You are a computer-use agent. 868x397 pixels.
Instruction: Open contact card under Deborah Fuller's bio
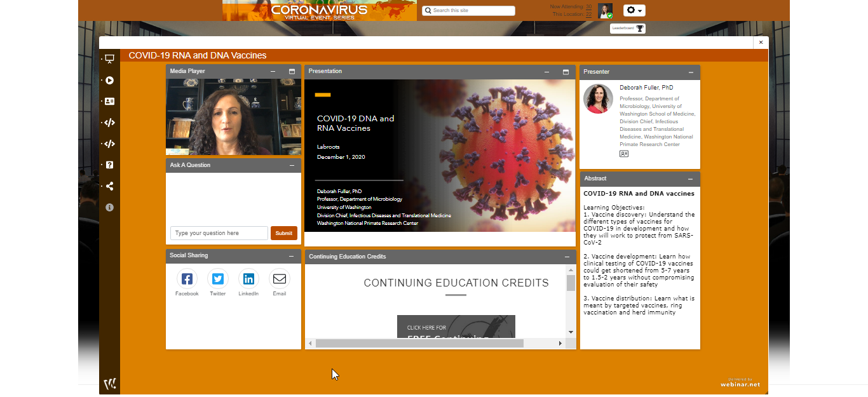pyautogui.click(x=624, y=154)
